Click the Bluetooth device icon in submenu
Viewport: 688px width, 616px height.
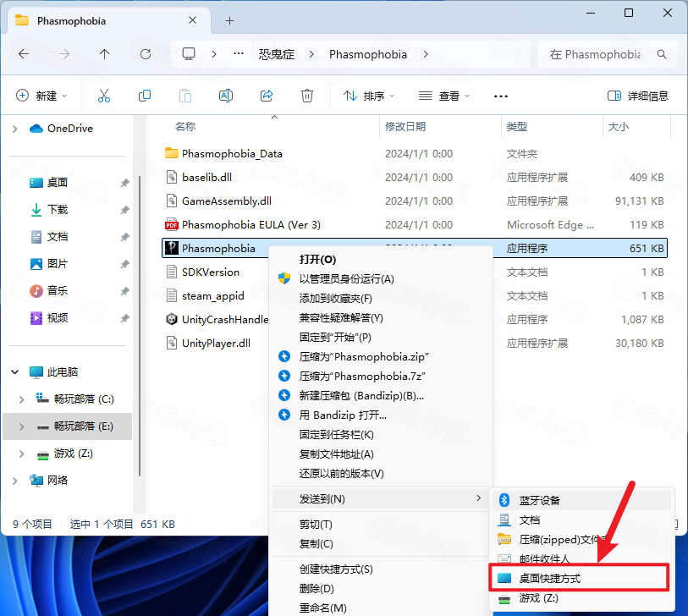[504, 500]
